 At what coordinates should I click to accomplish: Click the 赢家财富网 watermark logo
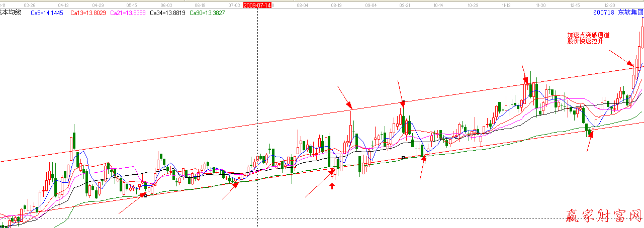(x=603, y=216)
